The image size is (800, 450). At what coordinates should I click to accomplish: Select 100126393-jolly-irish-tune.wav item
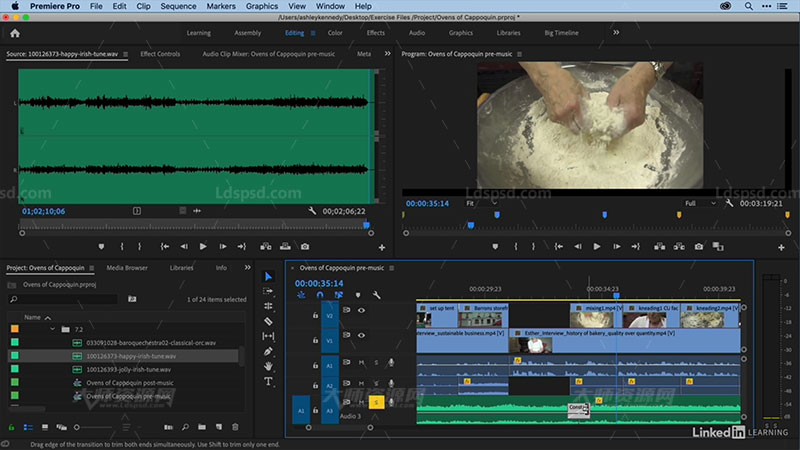pyautogui.click(x=129, y=369)
